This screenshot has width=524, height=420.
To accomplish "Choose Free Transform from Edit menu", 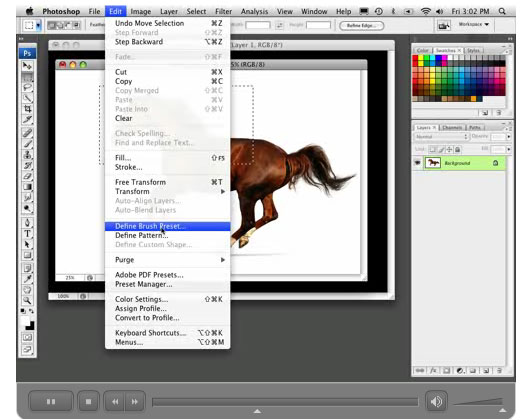I will (168, 182).
